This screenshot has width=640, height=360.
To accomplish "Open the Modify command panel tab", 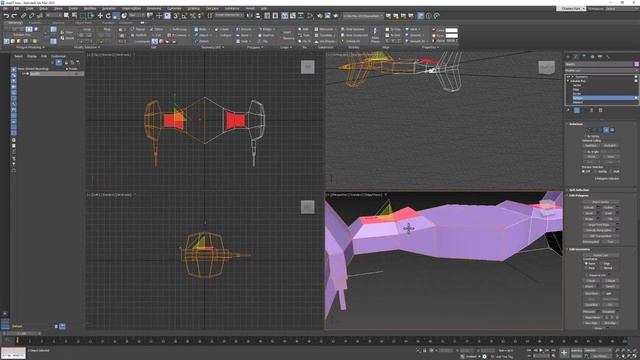I will tap(576, 57).
